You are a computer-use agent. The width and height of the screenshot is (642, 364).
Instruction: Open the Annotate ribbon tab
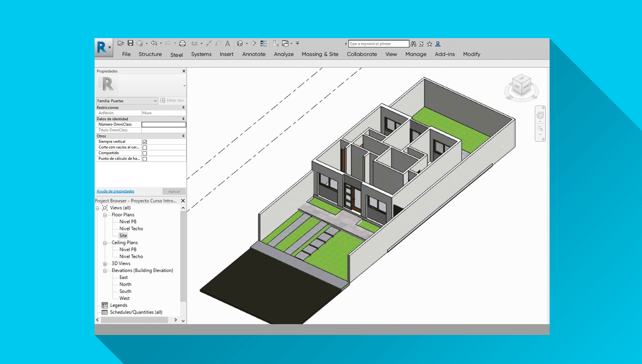tap(254, 54)
